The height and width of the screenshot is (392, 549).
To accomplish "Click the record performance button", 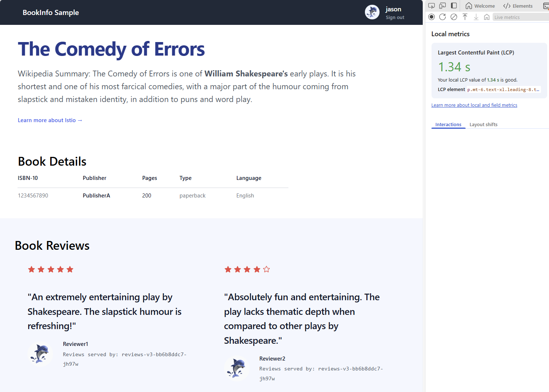I will click(x=432, y=17).
